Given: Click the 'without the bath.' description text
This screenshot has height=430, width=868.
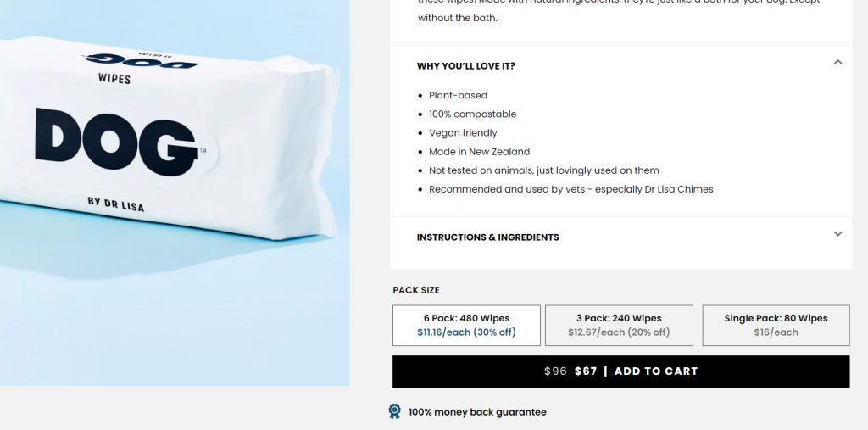Looking at the screenshot, I should (457, 18).
